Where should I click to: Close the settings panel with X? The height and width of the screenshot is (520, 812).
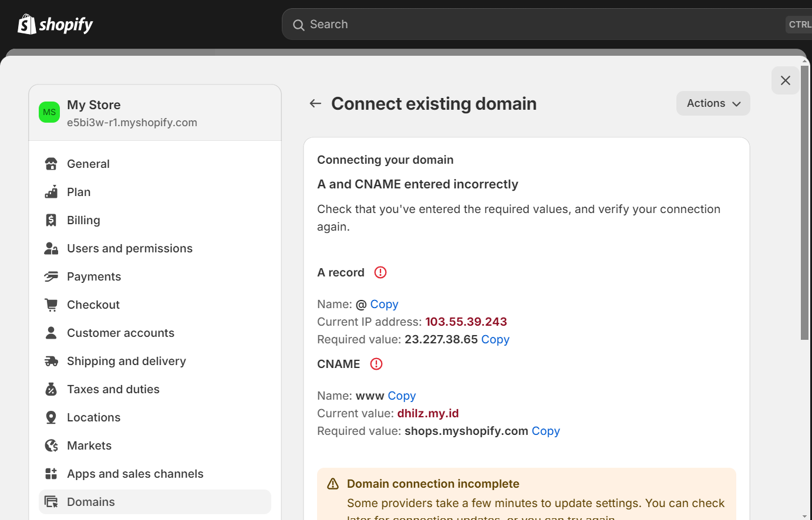pyautogui.click(x=786, y=80)
